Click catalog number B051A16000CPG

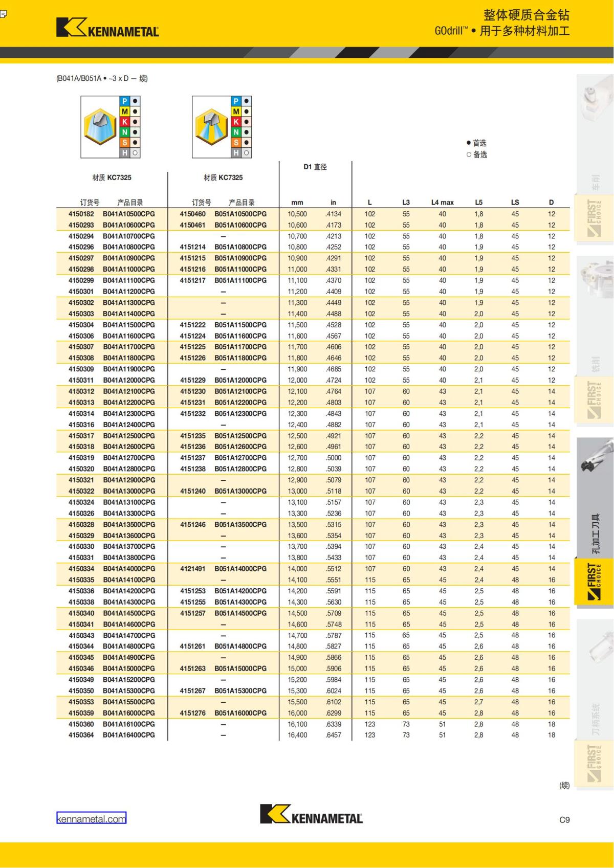tap(240, 713)
